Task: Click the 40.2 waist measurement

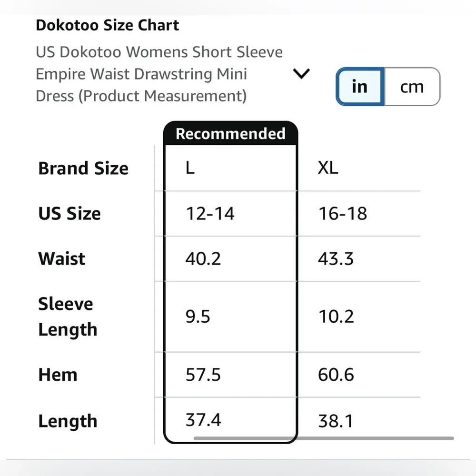Action: [203, 259]
